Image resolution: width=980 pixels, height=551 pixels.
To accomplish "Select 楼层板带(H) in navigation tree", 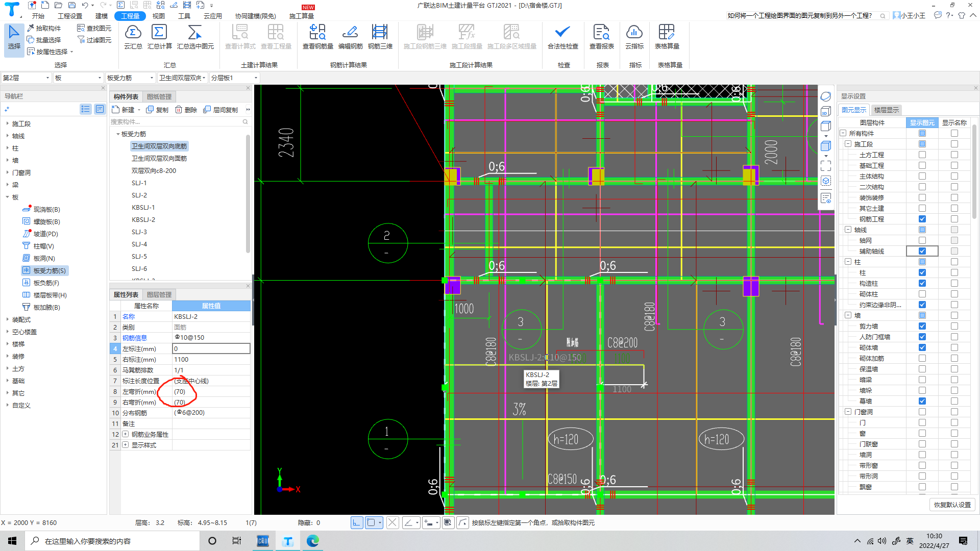I will 44,295.
